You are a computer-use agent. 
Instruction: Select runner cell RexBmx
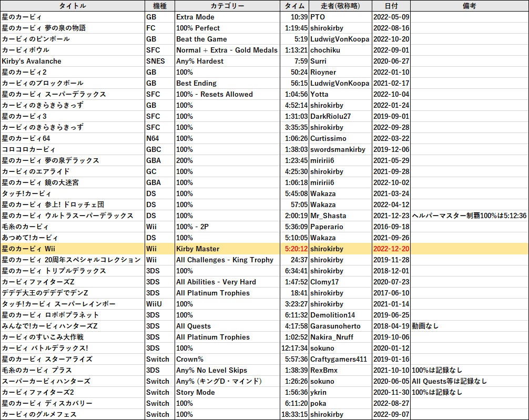click(x=340, y=371)
